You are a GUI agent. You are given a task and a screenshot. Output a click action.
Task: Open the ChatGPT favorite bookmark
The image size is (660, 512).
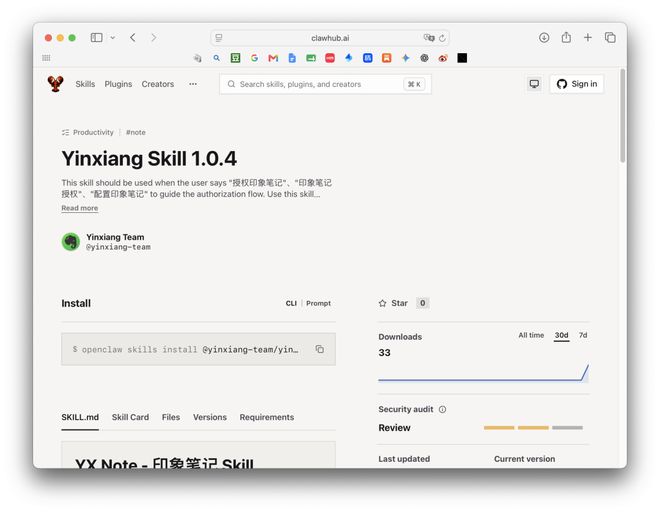click(x=424, y=58)
